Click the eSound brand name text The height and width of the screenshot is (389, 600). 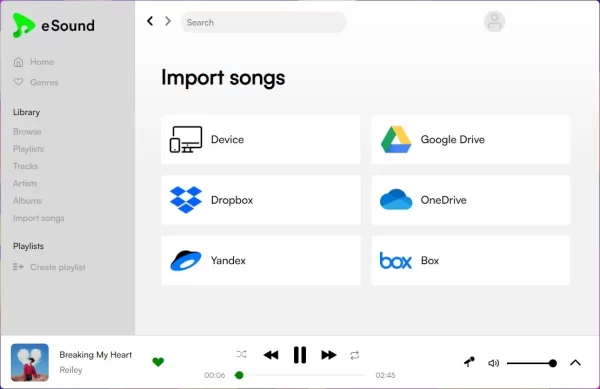[68, 26]
